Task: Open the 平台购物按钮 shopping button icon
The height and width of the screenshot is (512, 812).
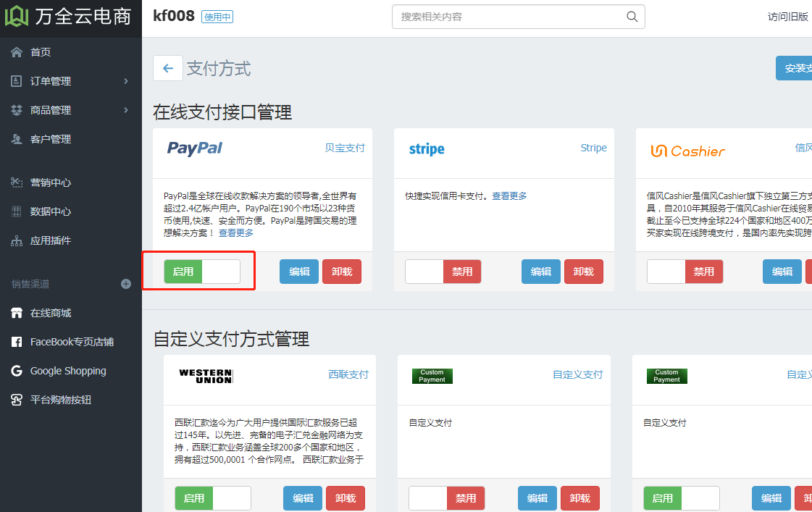Action: (x=17, y=399)
